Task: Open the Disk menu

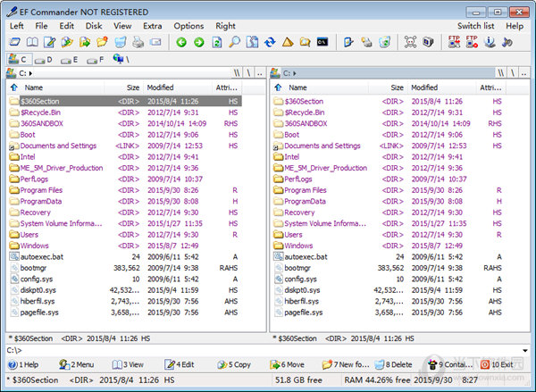Action: coord(94,26)
